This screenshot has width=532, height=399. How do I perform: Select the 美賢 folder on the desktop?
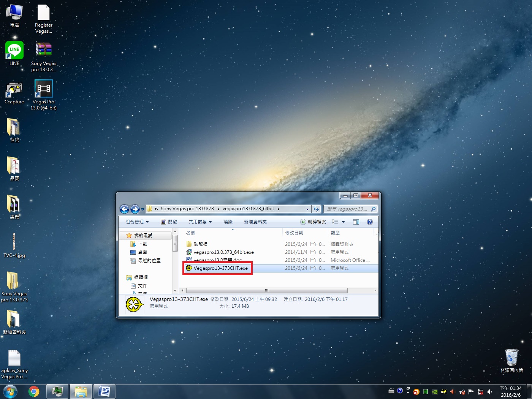coord(14,207)
